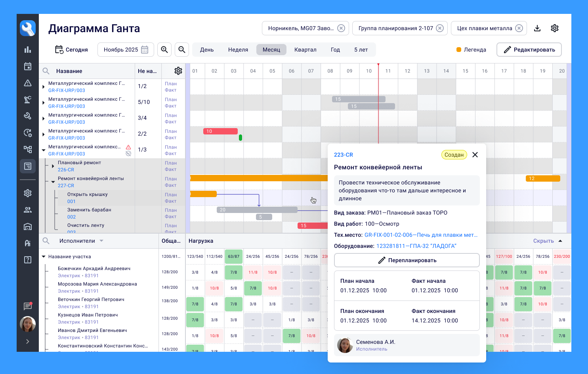This screenshot has width=588, height=374.
Task: Open chat messages icon in sidebar
Action: coord(28,306)
